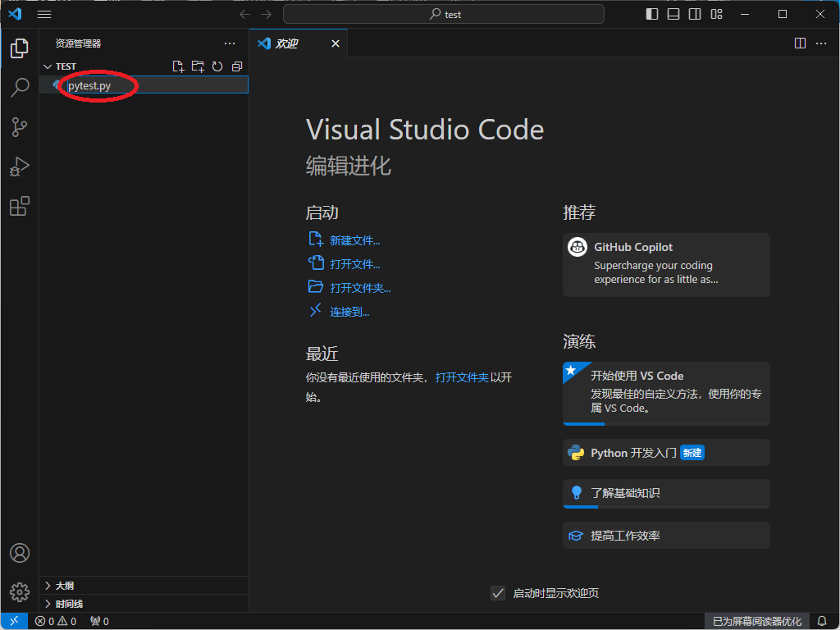Open Explorer panel more actions menu

[230, 43]
